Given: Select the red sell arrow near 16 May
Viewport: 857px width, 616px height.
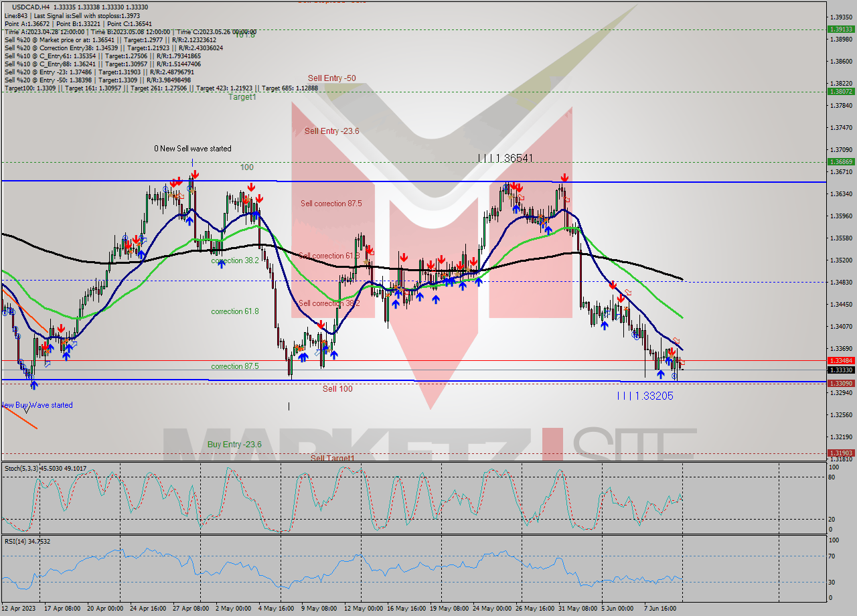Looking at the screenshot, I should coord(402,256).
